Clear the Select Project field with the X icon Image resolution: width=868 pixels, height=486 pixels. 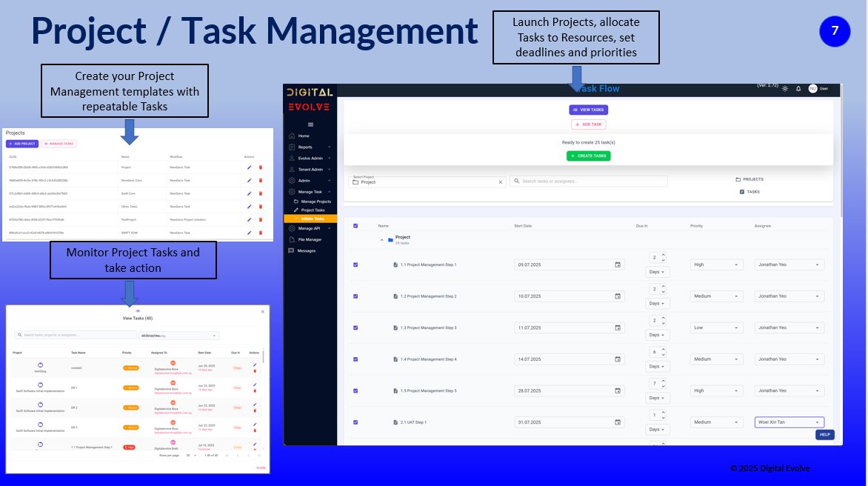pos(501,182)
